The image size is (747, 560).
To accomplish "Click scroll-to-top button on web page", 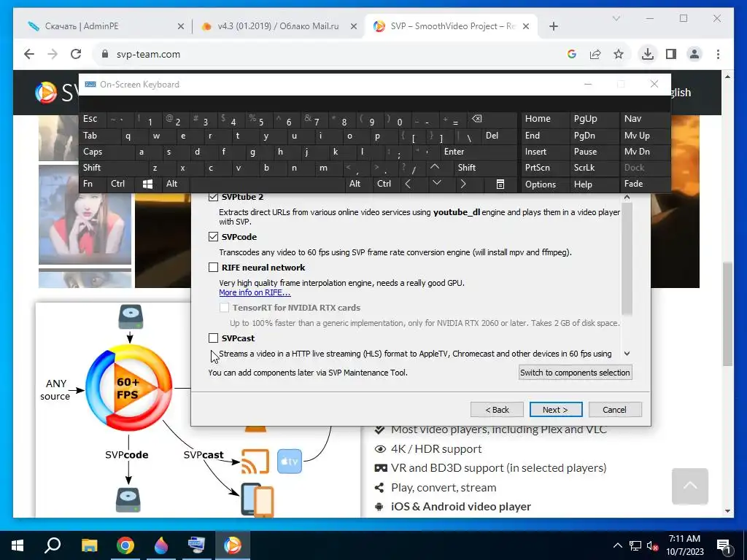I will tap(690, 486).
